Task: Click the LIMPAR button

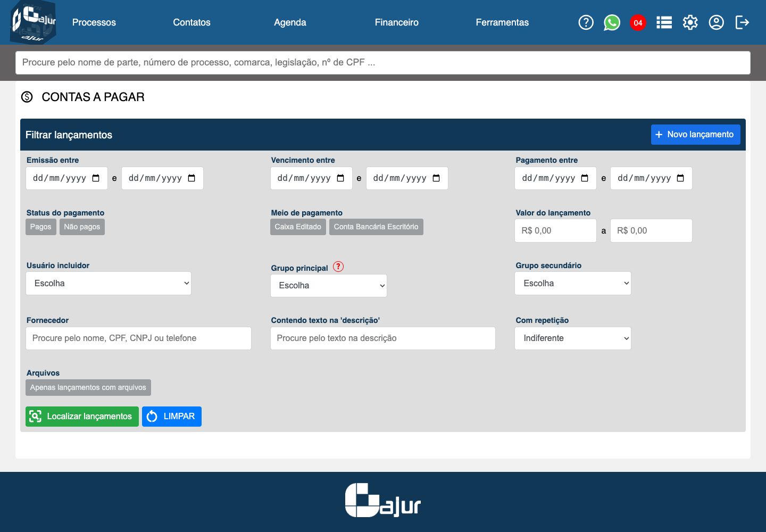Action: (172, 417)
